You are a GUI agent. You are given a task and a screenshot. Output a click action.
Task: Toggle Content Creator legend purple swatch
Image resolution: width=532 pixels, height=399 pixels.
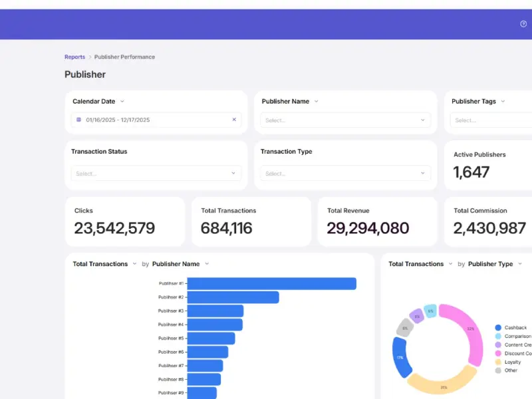pos(498,344)
